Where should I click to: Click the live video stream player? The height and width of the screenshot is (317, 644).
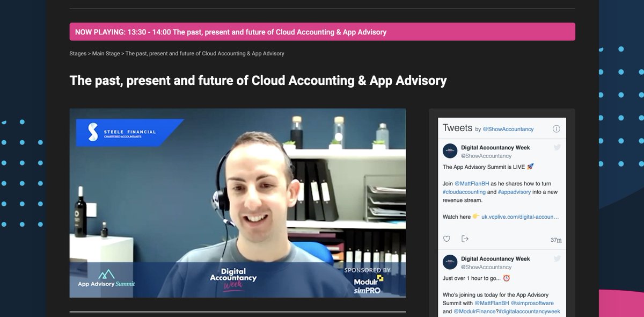(237, 203)
